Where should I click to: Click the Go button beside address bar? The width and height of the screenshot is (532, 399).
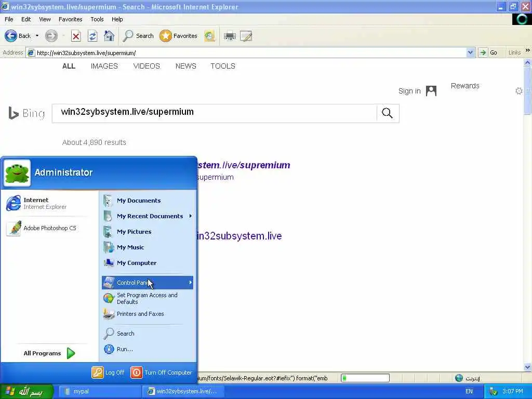click(x=488, y=52)
